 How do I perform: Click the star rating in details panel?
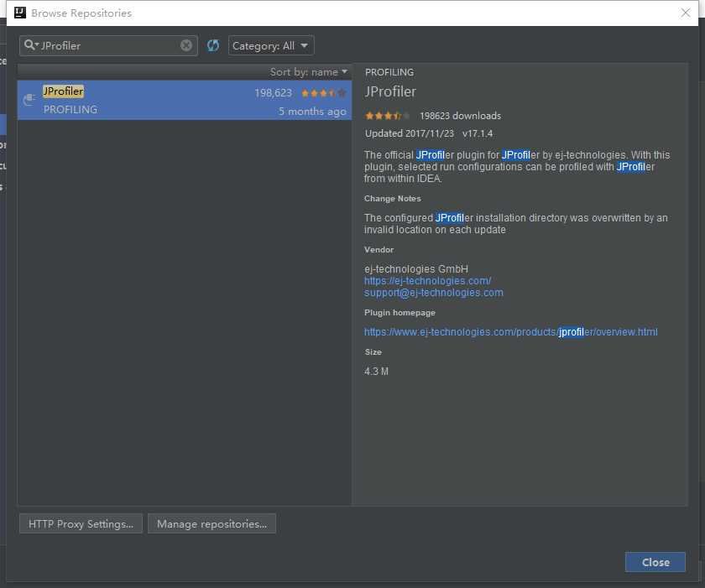(388, 116)
